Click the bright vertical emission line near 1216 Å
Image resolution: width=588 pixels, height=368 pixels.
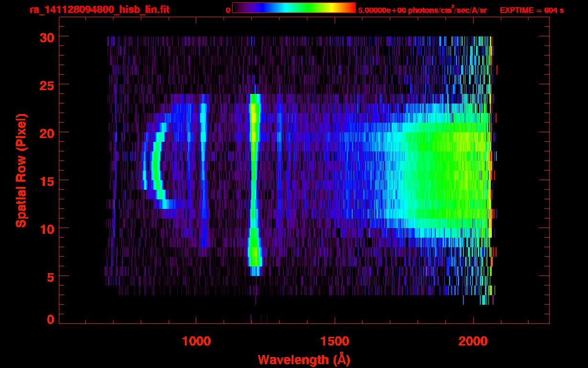point(255,184)
